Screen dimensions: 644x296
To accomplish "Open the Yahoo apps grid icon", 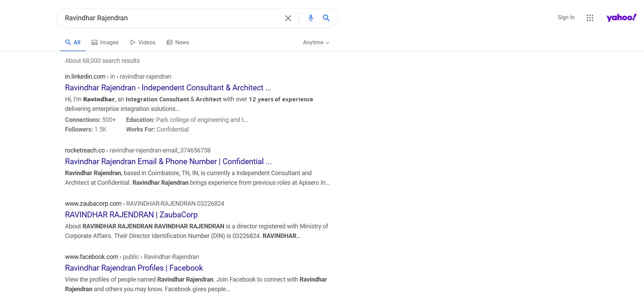I will [x=590, y=18].
